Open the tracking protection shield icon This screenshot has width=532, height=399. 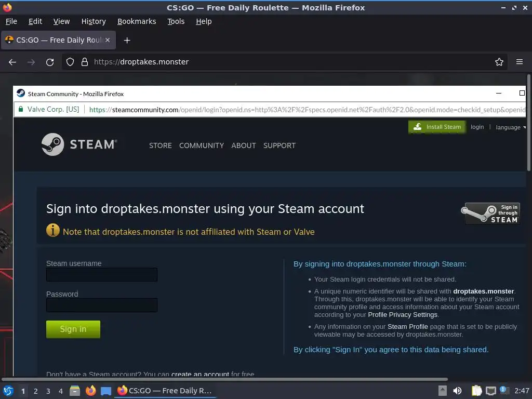point(70,62)
